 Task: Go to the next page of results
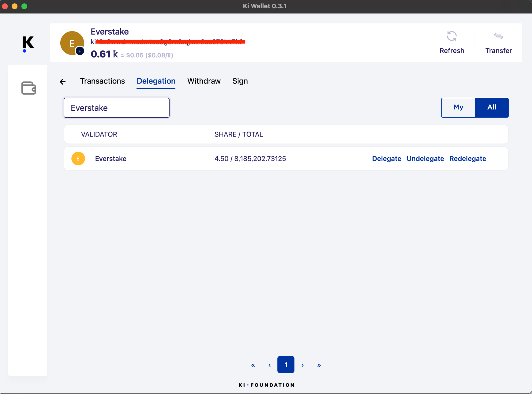[302, 365]
